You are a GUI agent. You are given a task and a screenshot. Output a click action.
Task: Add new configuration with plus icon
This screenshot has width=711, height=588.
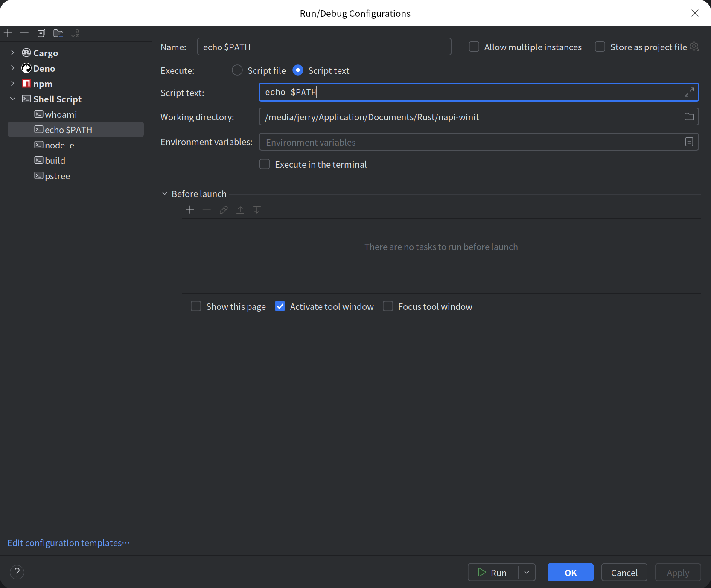click(8, 33)
